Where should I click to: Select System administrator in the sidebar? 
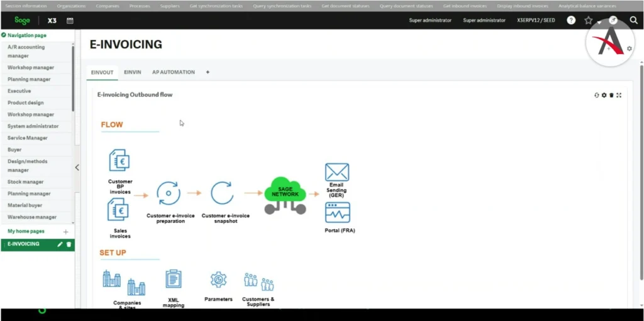pyautogui.click(x=36, y=126)
